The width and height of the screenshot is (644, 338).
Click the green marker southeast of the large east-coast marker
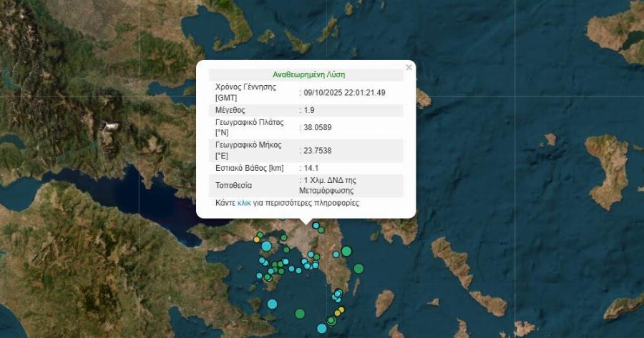pos(358,269)
